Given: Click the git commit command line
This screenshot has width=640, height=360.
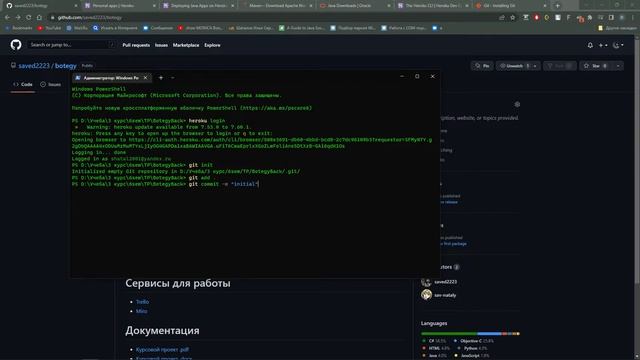Looking at the screenshot, I should click(x=165, y=184).
